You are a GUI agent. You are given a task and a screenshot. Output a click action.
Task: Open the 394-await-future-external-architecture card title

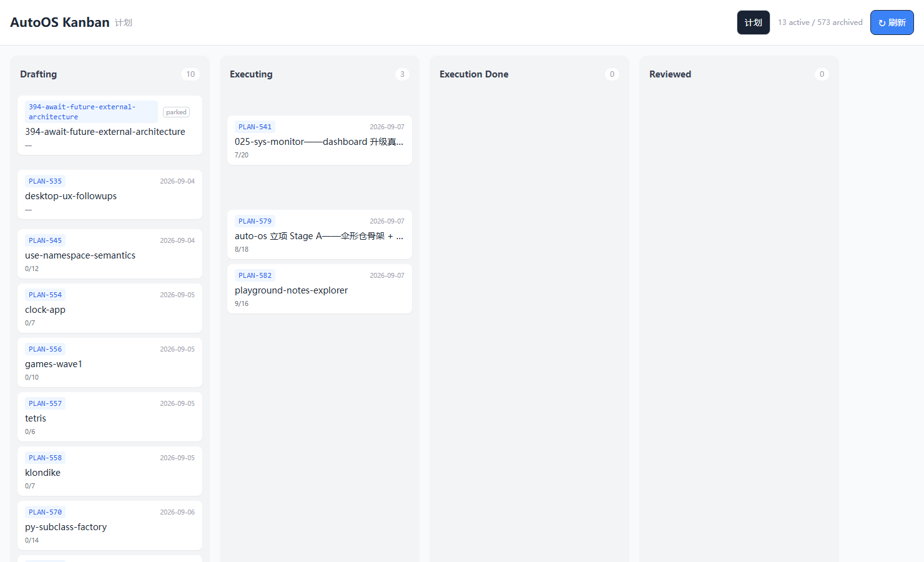pos(105,132)
